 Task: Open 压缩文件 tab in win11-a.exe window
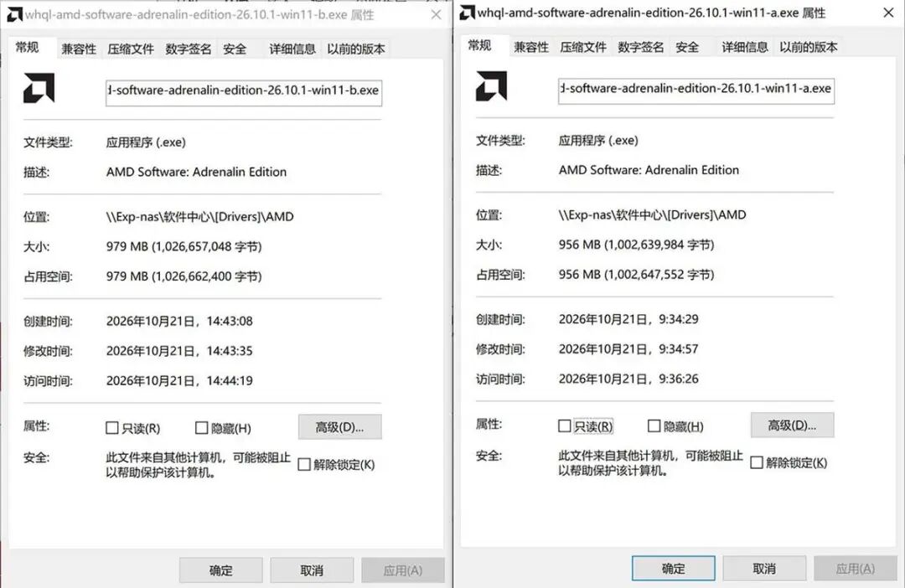point(583,47)
